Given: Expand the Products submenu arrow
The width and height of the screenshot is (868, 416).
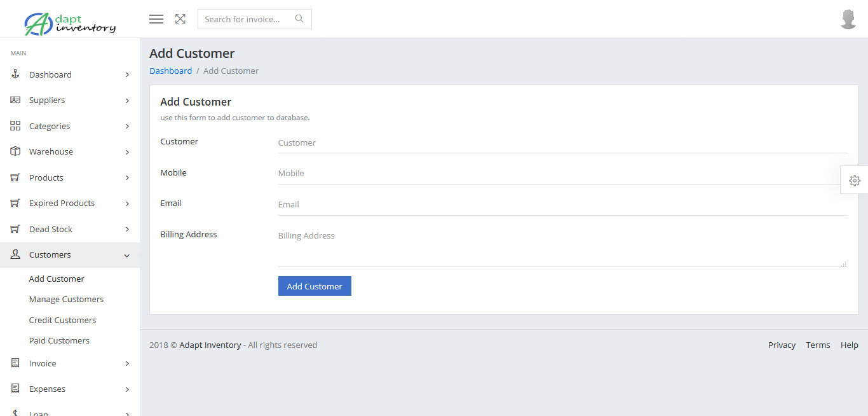Looking at the screenshot, I should click(127, 177).
